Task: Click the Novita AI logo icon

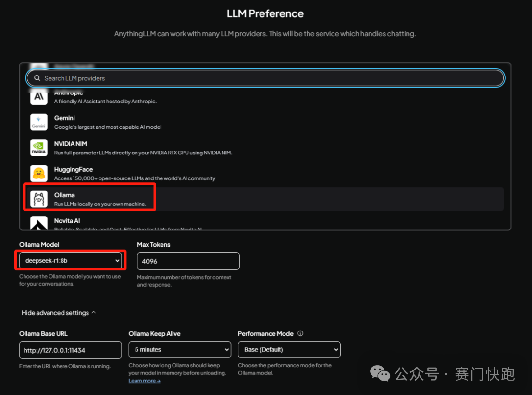Action: pos(38,223)
